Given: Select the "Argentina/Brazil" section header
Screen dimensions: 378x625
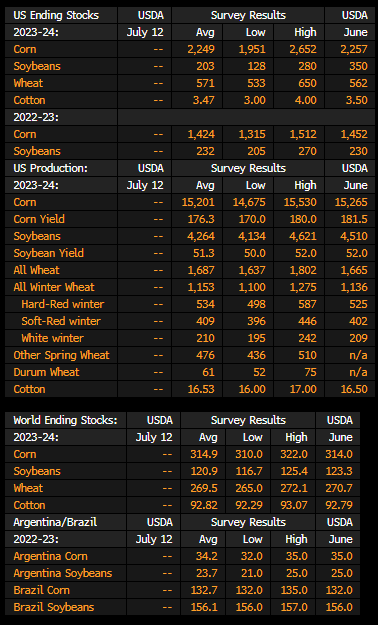Looking at the screenshot, I should point(55,522).
